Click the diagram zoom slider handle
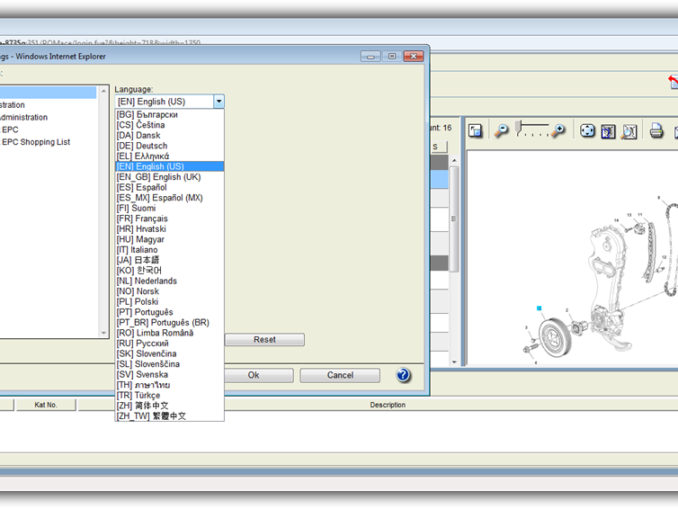This screenshot has width=678, height=509. (519, 129)
